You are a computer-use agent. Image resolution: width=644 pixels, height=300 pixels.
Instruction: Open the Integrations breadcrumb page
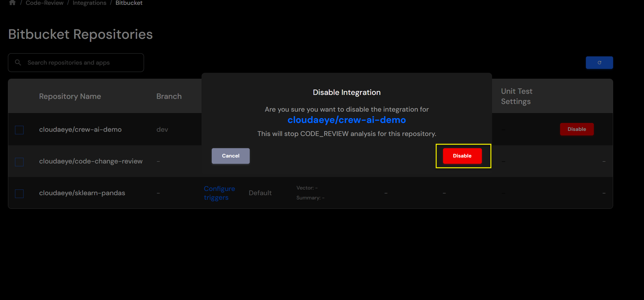[x=89, y=3]
